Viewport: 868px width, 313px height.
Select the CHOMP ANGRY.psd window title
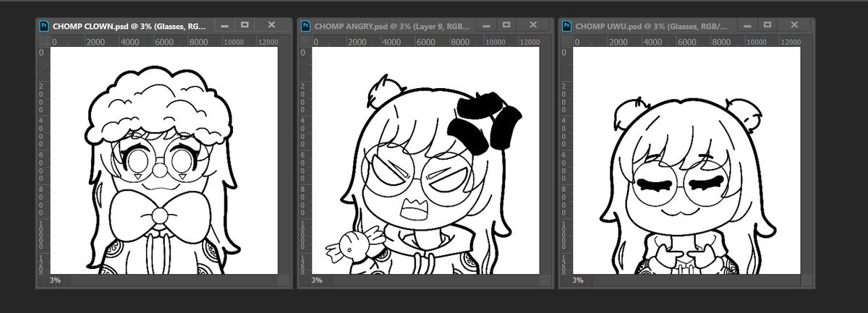(393, 25)
